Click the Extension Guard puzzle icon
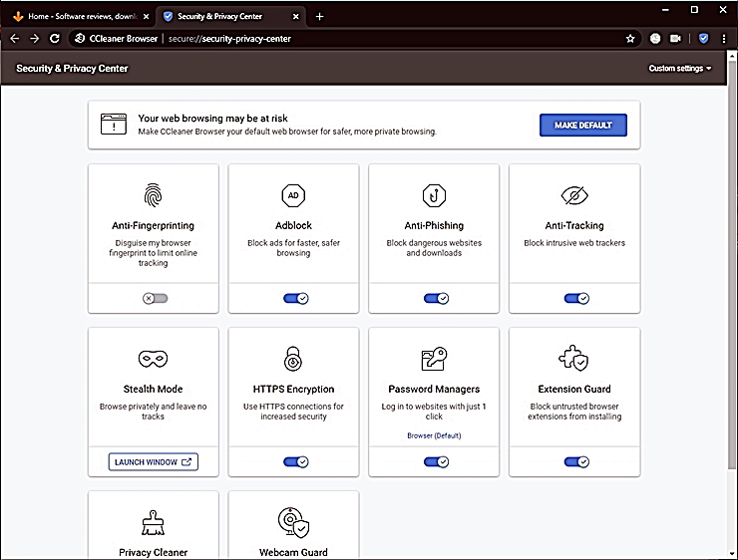Viewport: 738px width, 560px height. pos(573,359)
